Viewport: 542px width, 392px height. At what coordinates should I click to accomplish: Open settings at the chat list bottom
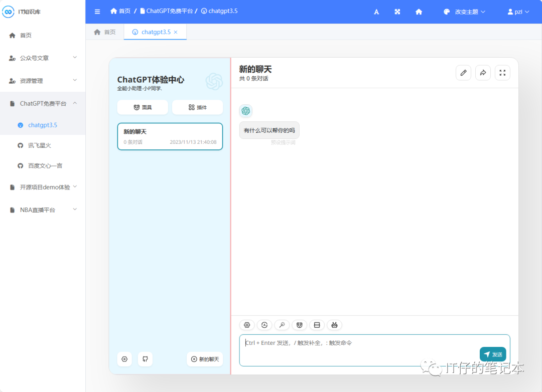[124, 359]
